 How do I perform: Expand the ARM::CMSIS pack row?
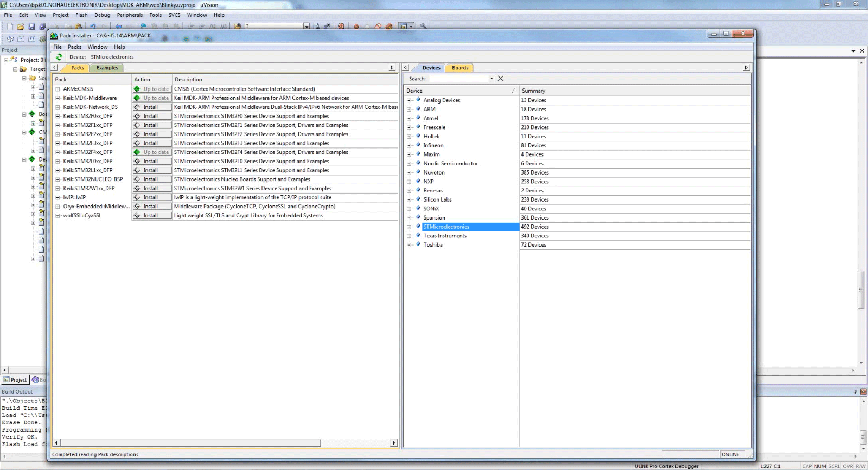tap(58, 89)
